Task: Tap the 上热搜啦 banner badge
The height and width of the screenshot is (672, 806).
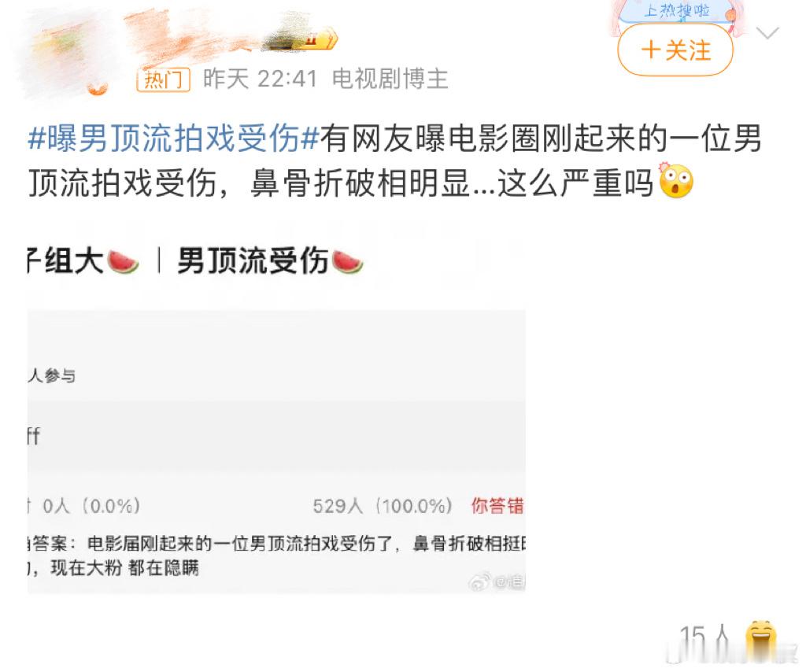Action: coord(676,11)
